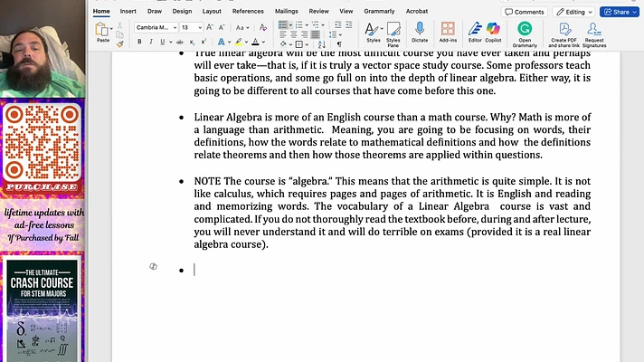
Task: Click the Copy icon
Action: [120, 35]
